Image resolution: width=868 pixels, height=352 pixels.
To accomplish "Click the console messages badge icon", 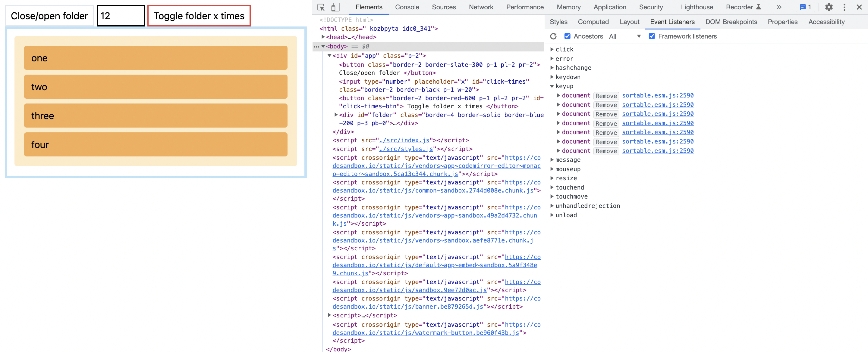I will (x=805, y=7).
